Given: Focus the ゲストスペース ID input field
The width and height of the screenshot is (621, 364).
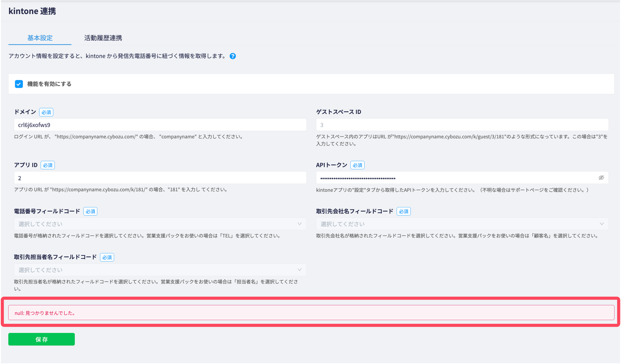Looking at the screenshot, I should coord(462,125).
